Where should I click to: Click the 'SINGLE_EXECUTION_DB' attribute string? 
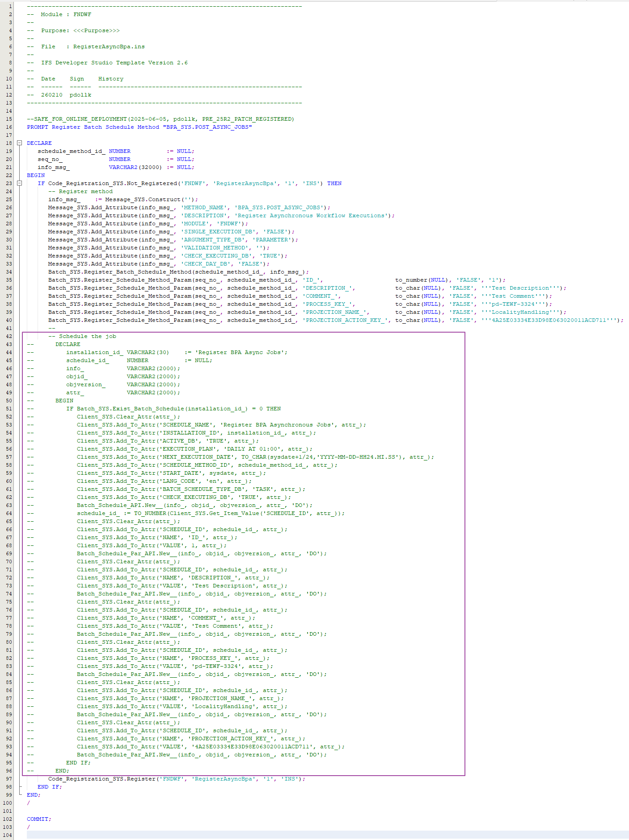point(218,232)
